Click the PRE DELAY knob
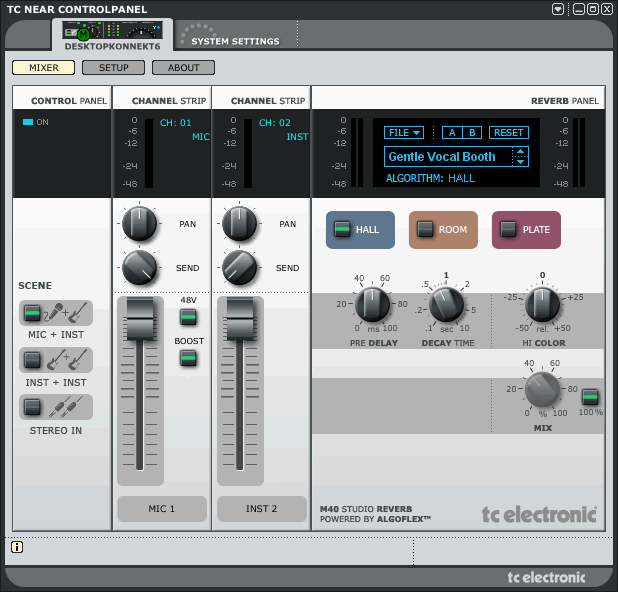The height and width of the screenshot is (592, 618). tap(372, 304)
